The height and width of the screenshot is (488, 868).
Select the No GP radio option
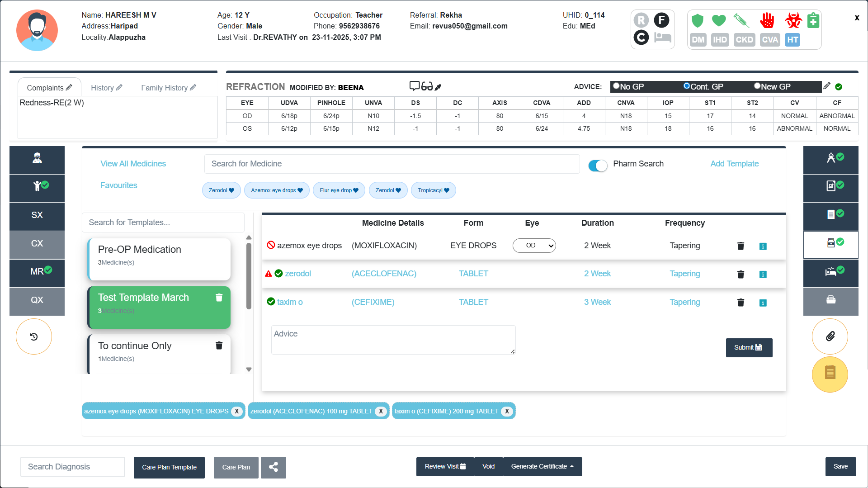pos(616,86)
